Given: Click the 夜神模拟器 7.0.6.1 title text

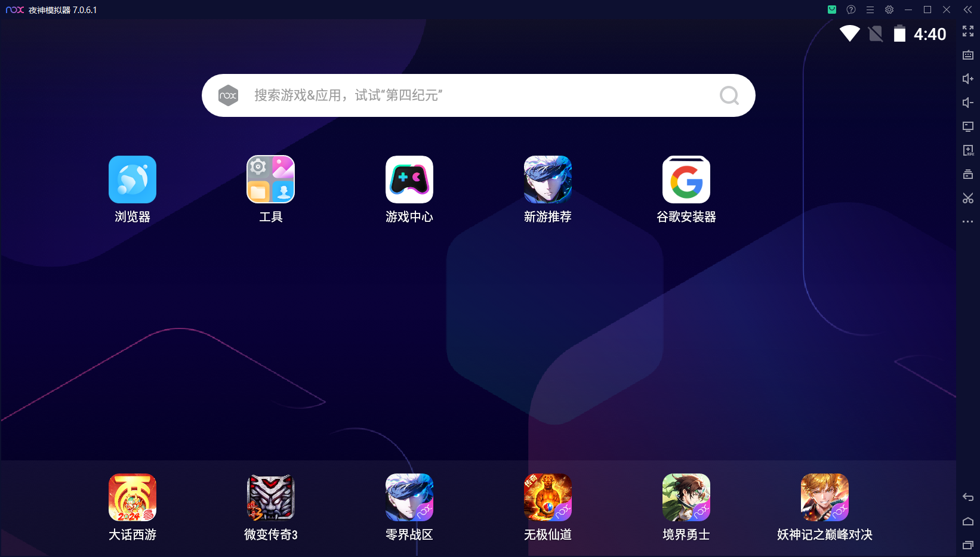Looking at the screenshot, I should [x=63, y=10].
